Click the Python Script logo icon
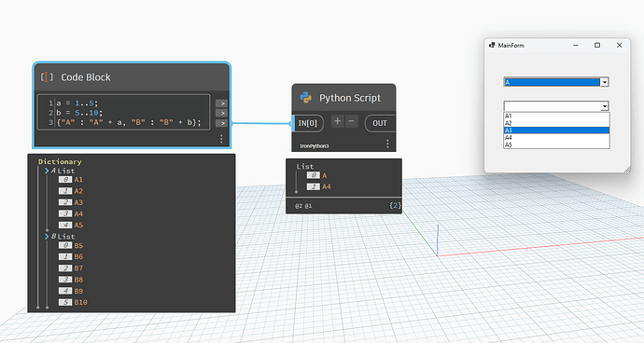The image size is (644, 343). click(306, 98)
